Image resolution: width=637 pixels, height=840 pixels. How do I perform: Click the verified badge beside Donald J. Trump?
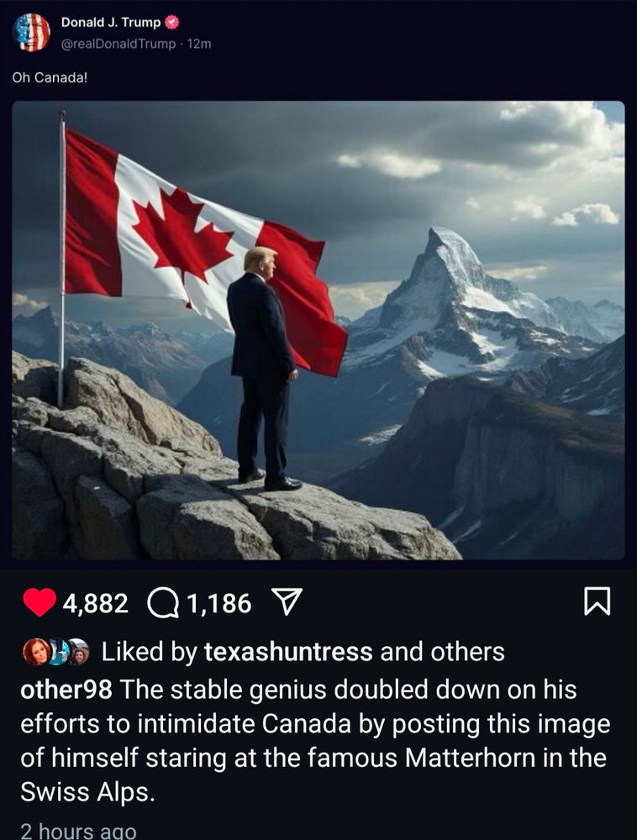click(x=171, y=23)
